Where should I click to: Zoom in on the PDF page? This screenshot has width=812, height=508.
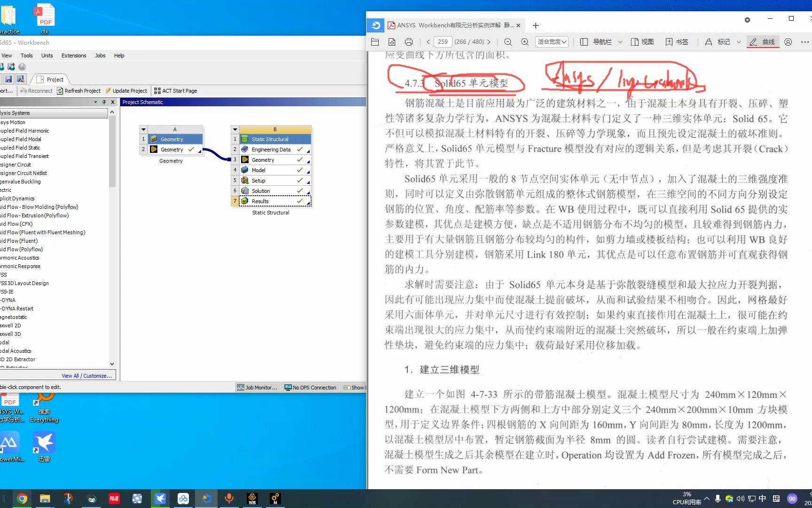coord(524,41)
